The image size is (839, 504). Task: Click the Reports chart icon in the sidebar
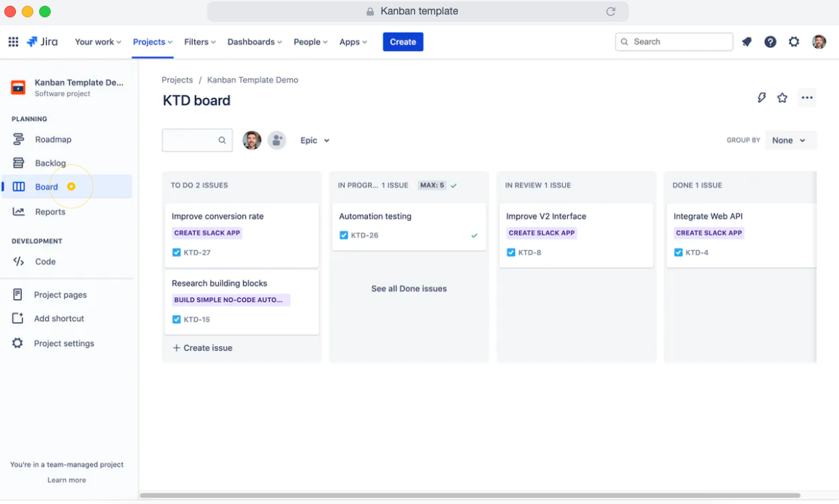pos(18,211)
